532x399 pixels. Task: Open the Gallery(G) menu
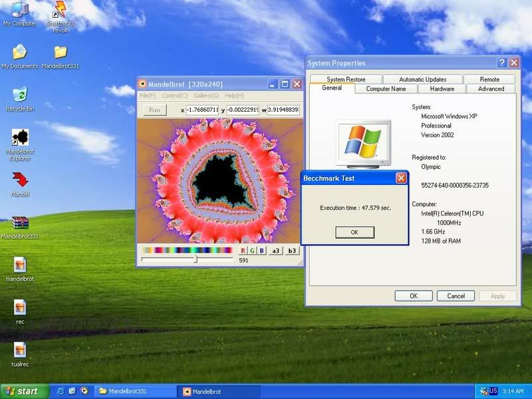point(206,96)
